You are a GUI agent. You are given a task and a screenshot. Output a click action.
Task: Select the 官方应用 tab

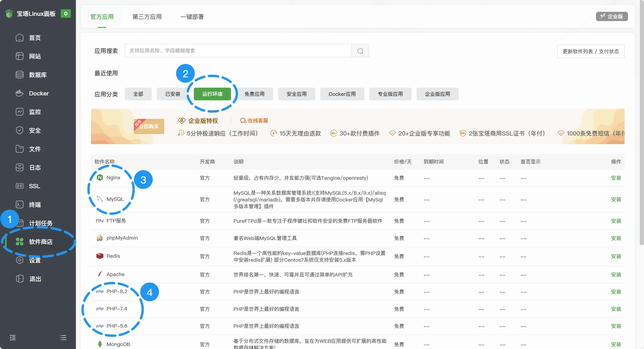click(x=102, y=17)
